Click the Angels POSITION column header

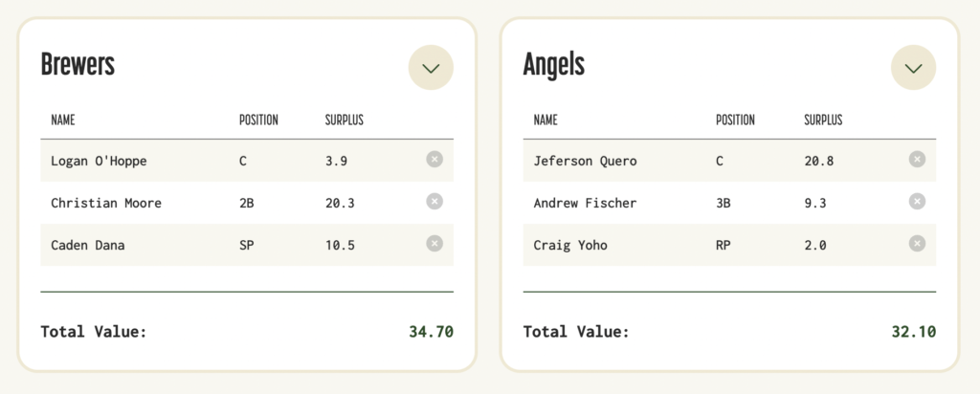[x=735, y=120]
